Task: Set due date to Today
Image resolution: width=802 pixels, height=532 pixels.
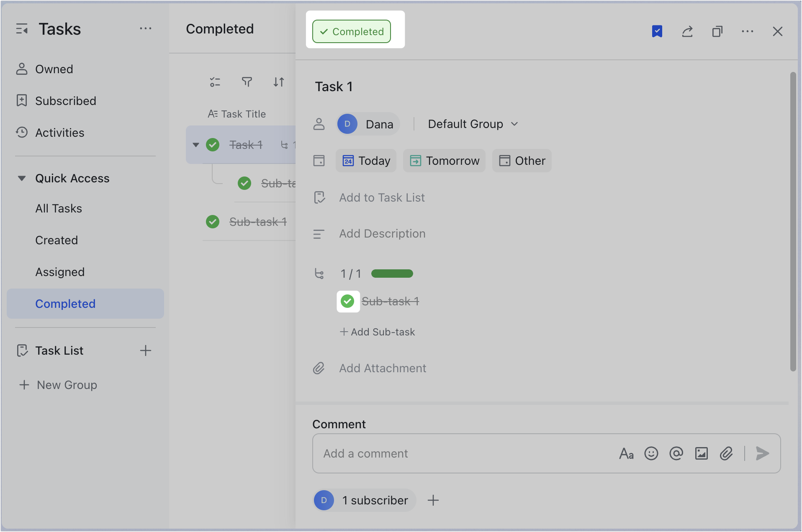Action: point(366,161)
